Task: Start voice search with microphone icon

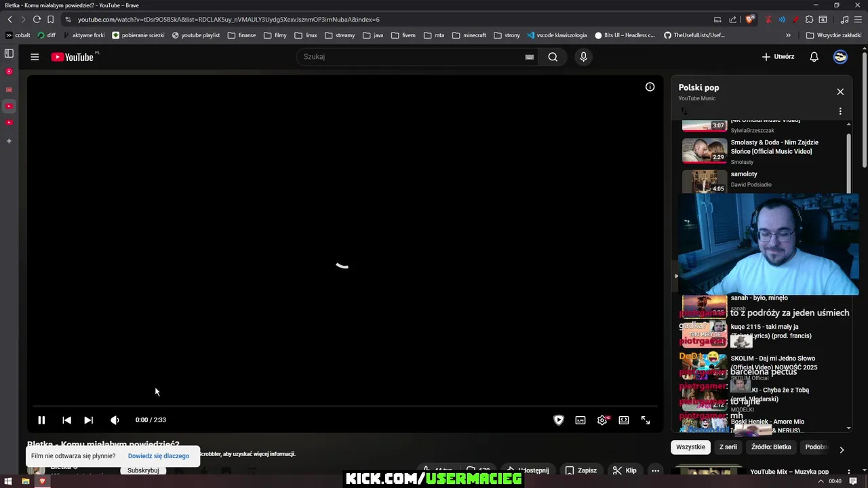Action: point(583,57)
